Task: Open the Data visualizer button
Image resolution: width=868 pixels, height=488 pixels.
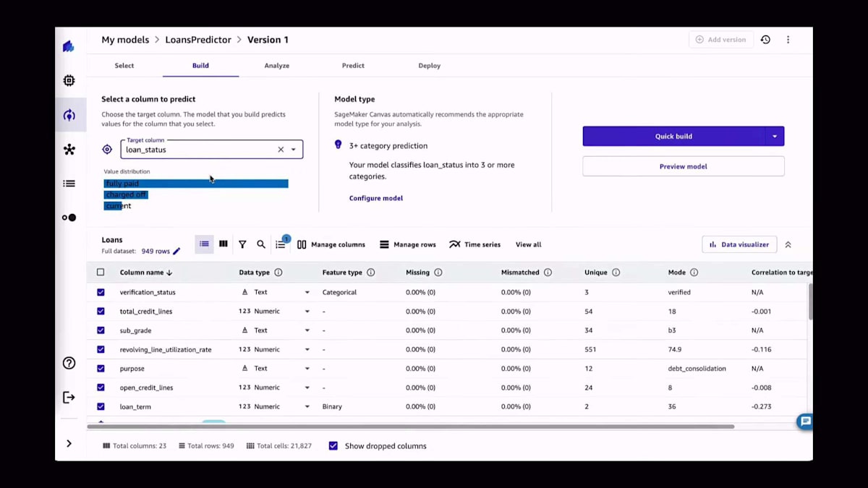Action: tap(739, 244)
